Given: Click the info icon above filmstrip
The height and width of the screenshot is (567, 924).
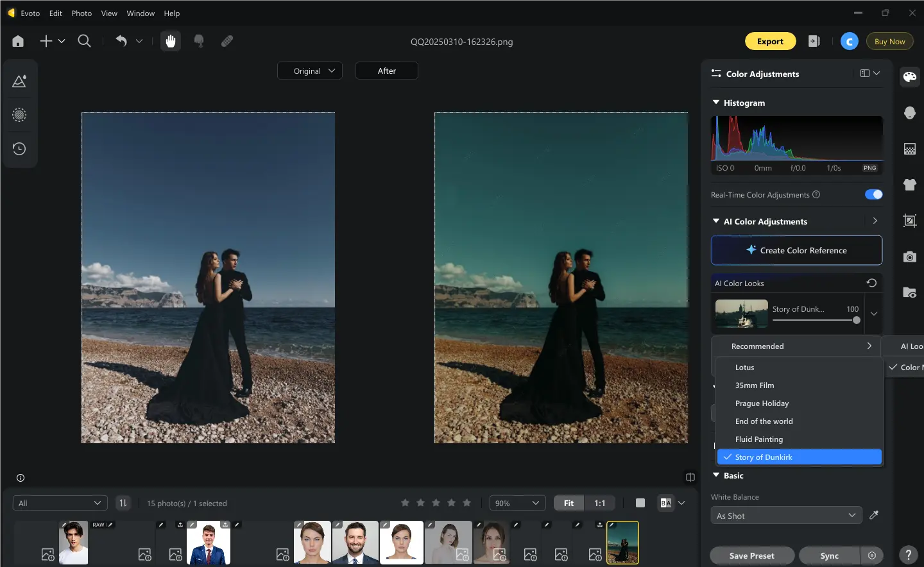Looking at the screenshot, I should click(21, 478).
